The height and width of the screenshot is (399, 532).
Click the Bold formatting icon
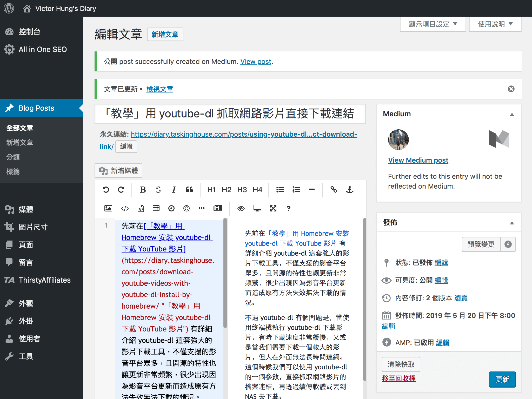pos(143,190)
